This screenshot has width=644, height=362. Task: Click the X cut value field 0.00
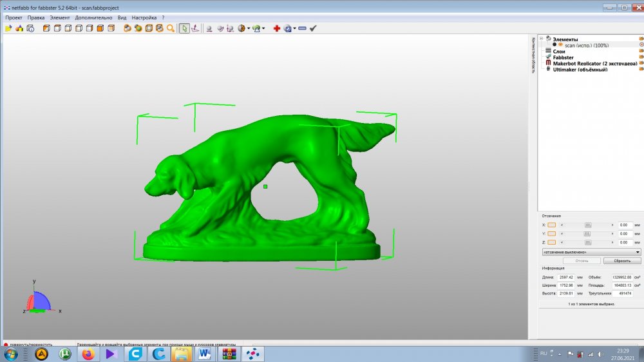pyautogui.click(x=624, y=225)
